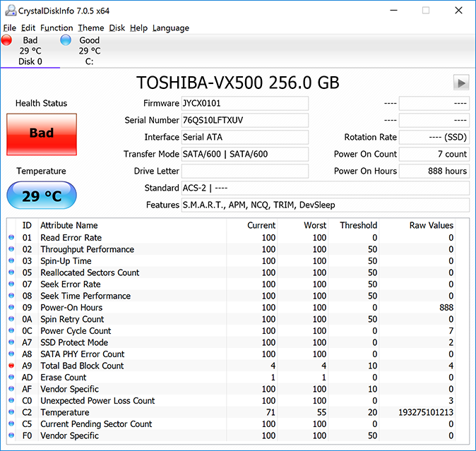Viewport: 476px width, 451px height.
Task: Click the blue dot beside SATA PHY Error Count
Action: click(x=11, y=354)
